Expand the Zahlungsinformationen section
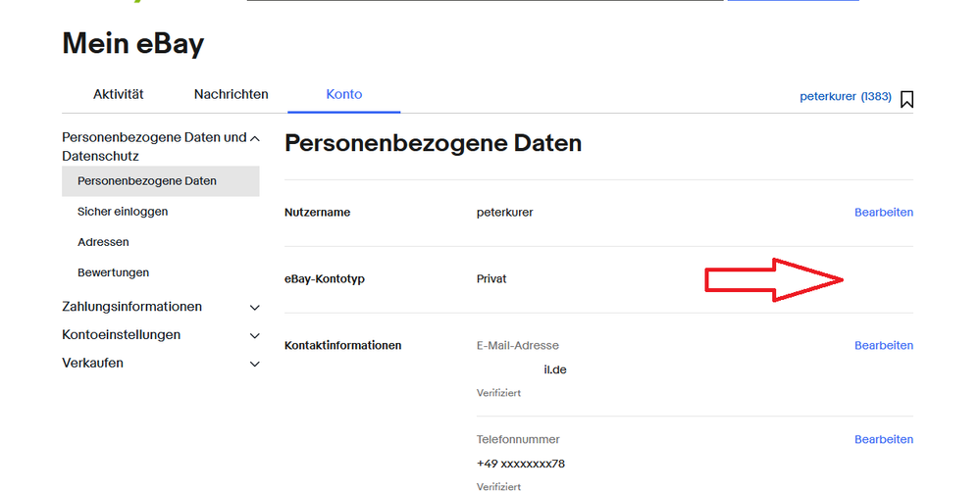This screenshot has width=980, height=491. click(255, 308)
